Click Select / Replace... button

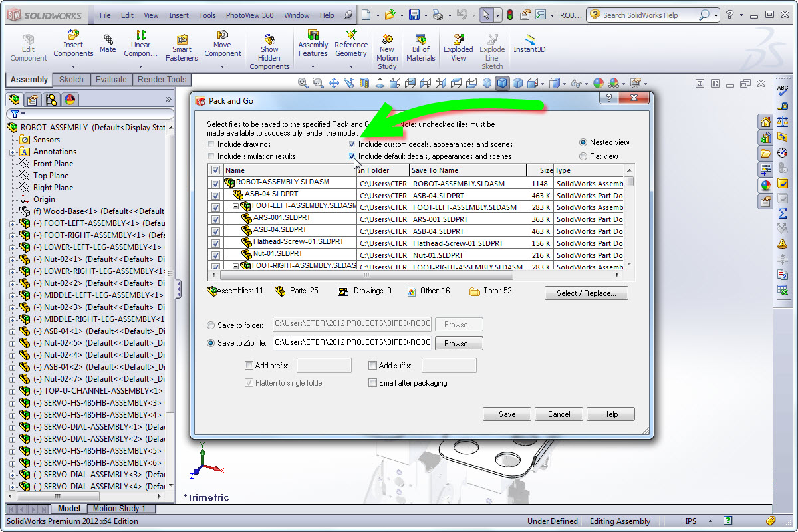[587, 293]
